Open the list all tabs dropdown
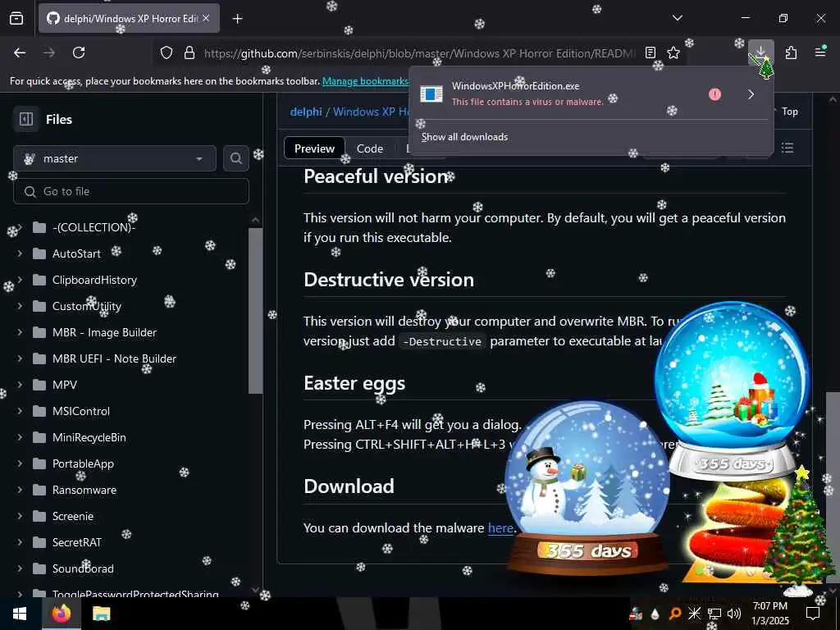Screen dimensions: 840x630 coord(677,18)
